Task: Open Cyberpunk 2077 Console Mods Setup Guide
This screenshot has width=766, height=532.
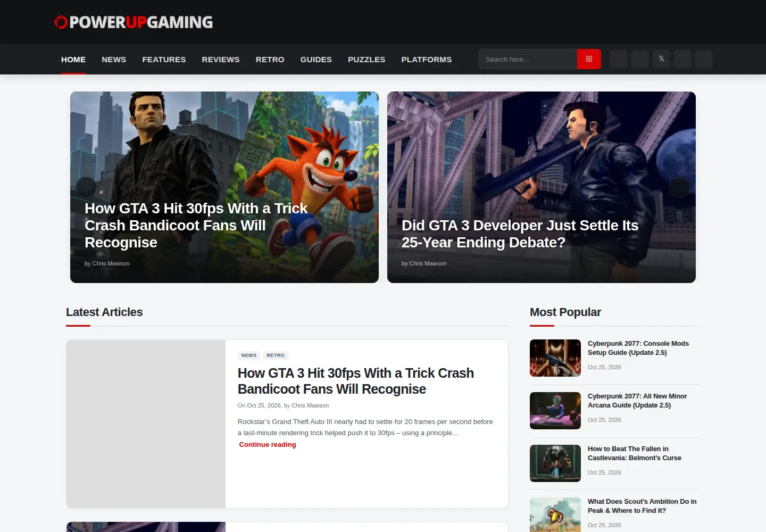Action: tap(638, 348)
